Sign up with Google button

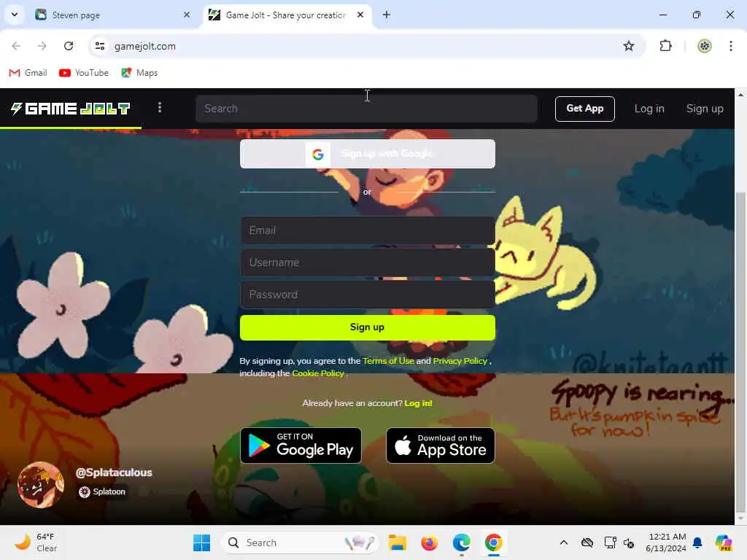point(368,154)
